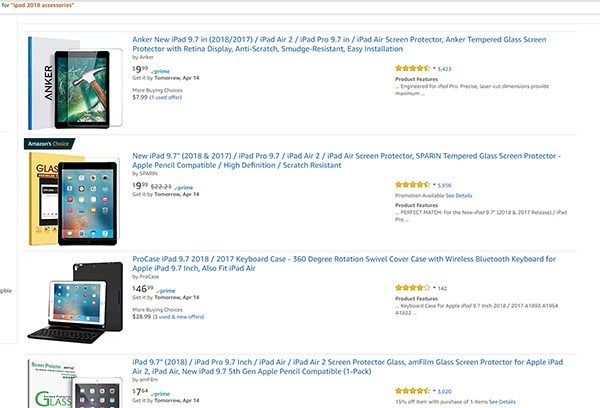600x408 pixels.
Task: Open the 1 used offer link
Action: point(165,98)
